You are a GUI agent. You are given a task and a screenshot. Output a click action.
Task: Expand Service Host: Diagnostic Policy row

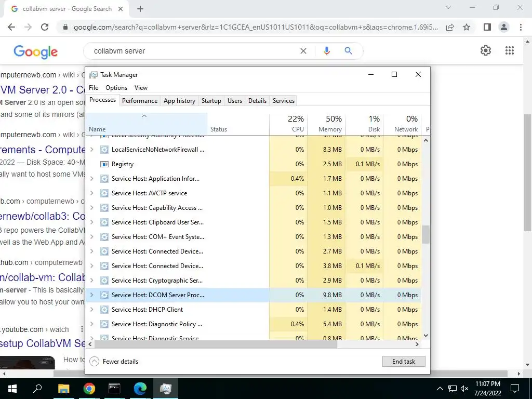point(91,324)
